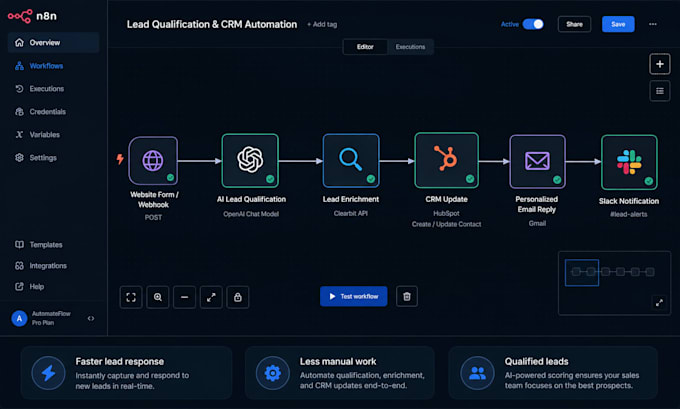
Task: Switch to the Editor tab
Action: click(365, 47)
